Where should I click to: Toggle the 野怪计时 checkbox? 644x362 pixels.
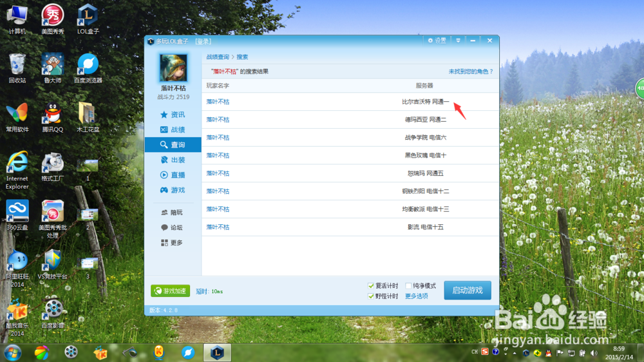click(371, 296)
